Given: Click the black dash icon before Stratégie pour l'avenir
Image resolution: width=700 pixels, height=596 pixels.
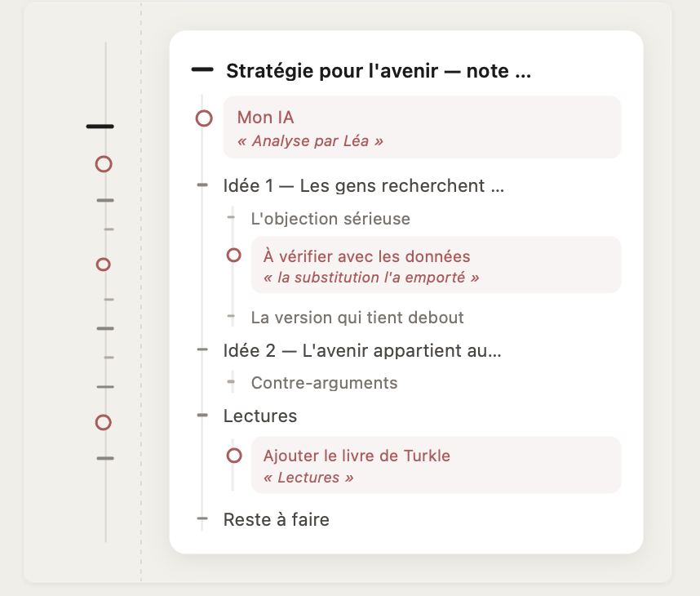Looking at the screenshot, I should click(202, 69).
